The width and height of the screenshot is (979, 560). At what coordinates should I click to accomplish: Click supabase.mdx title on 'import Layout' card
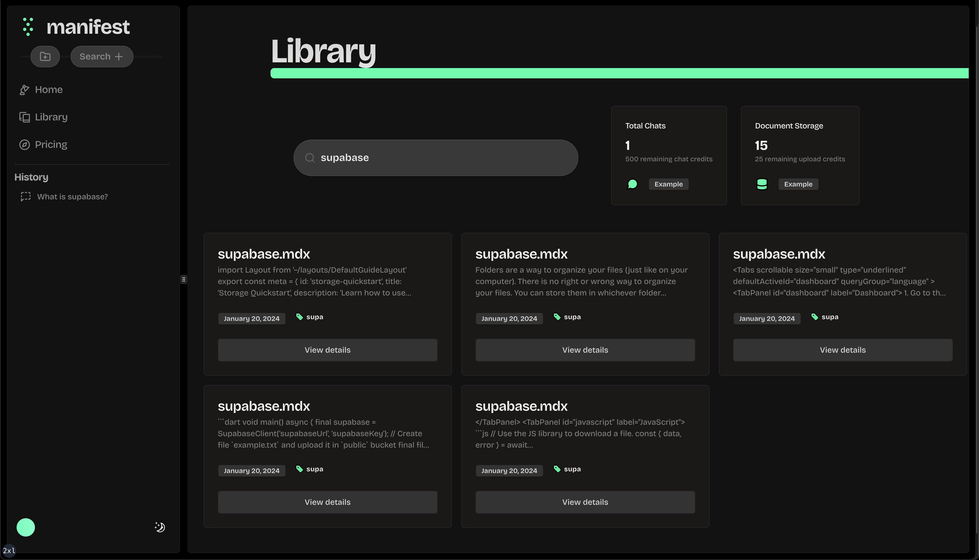[264, 254]
